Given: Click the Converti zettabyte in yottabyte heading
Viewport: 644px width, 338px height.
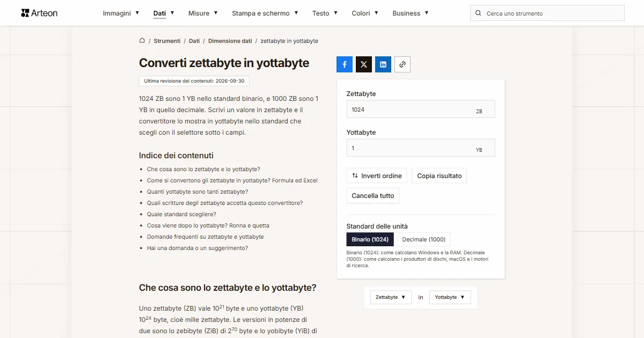Looking at the screenshot, I should coord(224,63).
